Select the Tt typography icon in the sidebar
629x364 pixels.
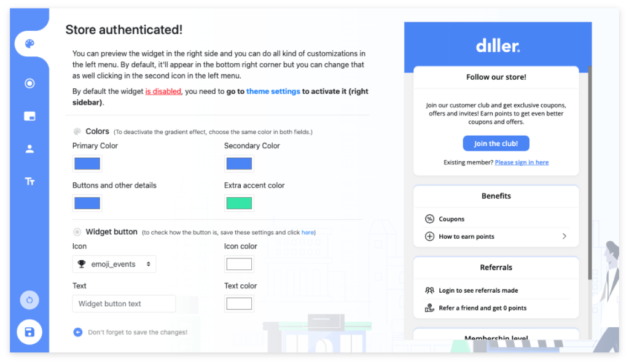pyautogui.click(x=29, y=180)
